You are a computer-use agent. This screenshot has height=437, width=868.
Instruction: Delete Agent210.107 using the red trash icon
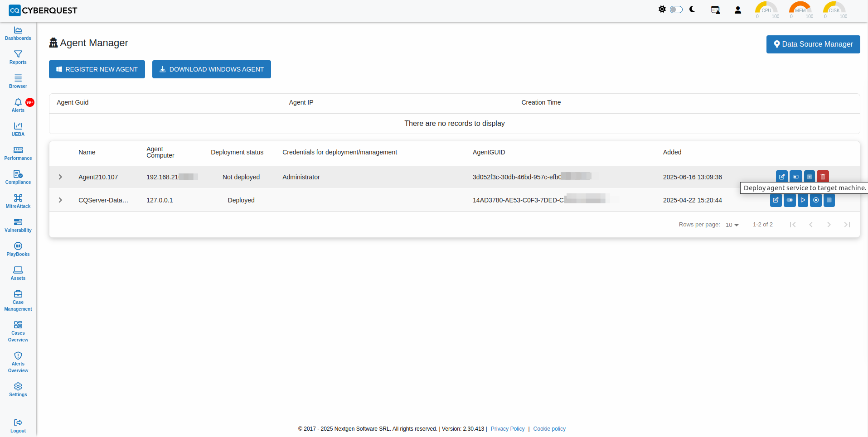click(x=823, y=177)
